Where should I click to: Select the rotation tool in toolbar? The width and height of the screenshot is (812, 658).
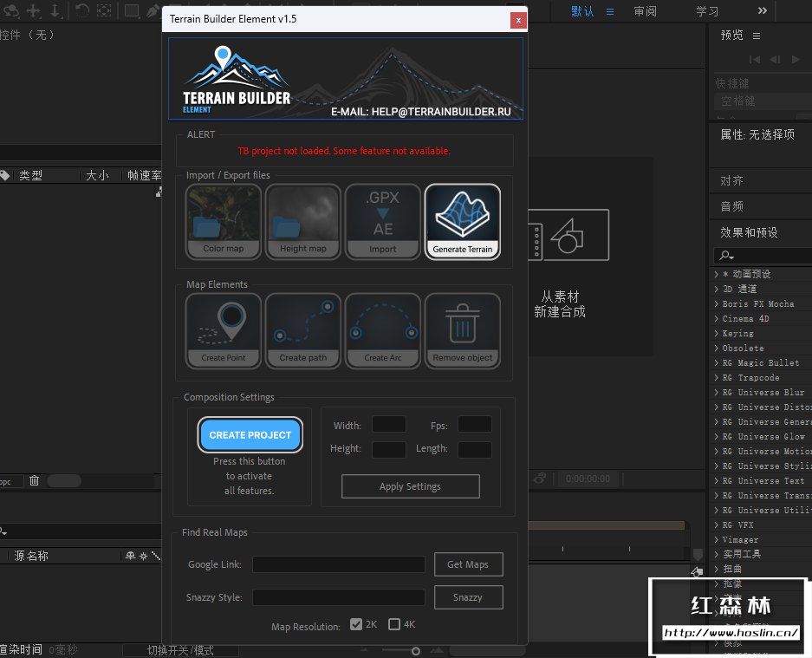click(x=81, y=10)
